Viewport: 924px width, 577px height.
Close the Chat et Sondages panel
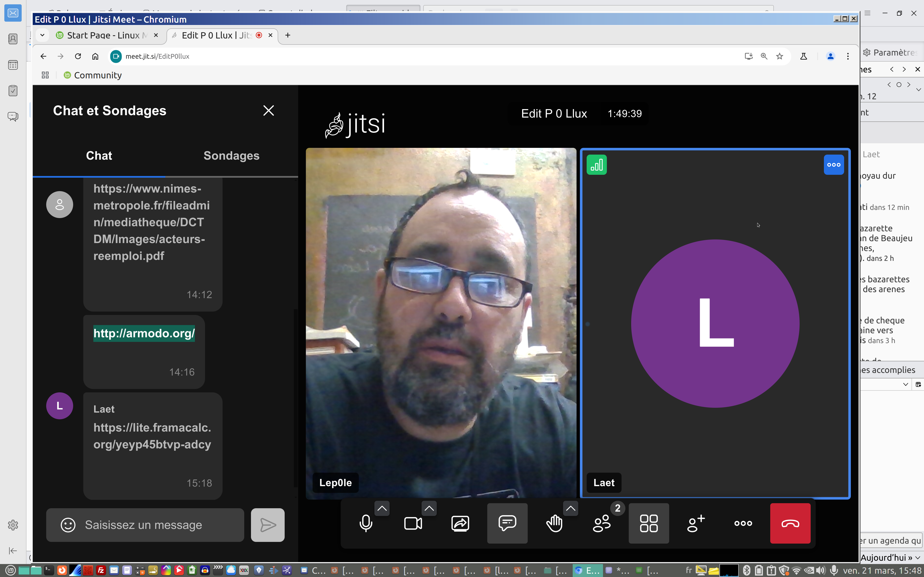pos(269,111)
